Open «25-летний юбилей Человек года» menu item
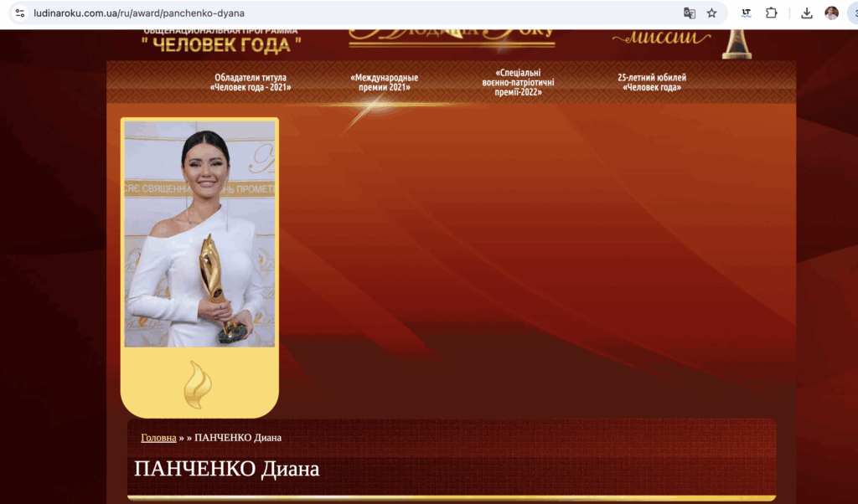This screenshot has width=858, height=504. tap(652, 83)
